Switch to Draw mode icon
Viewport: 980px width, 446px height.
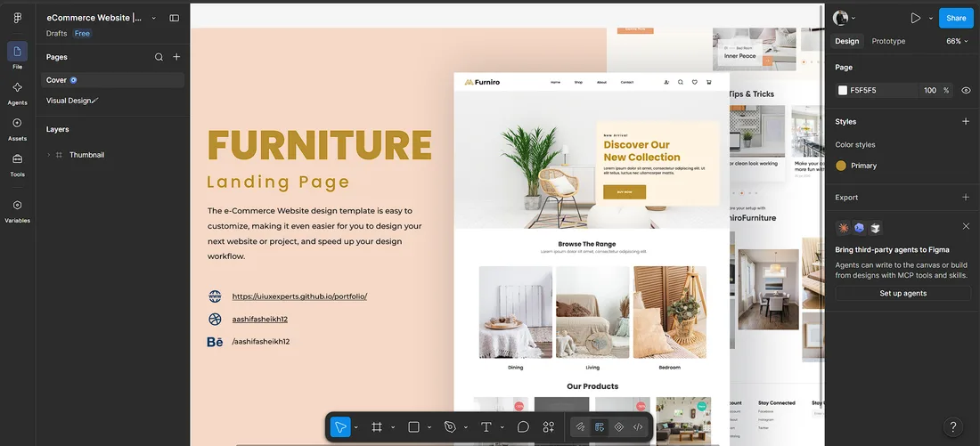[x=580, y=427]
